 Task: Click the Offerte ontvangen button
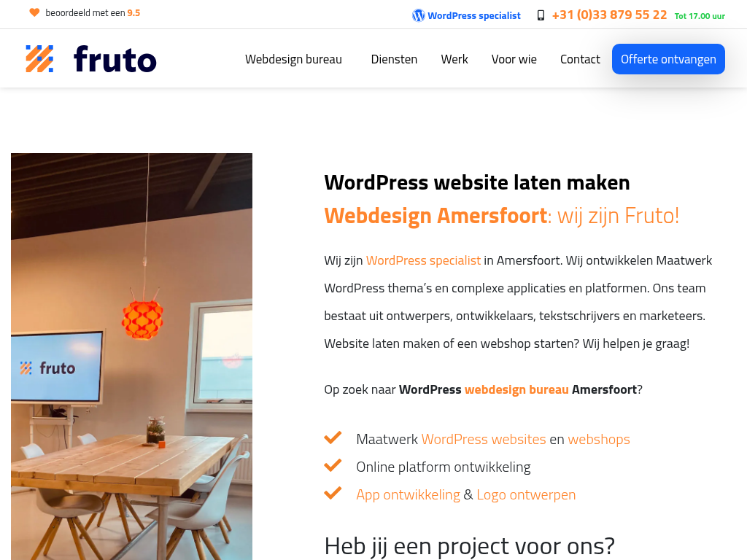tap(668, 59)
